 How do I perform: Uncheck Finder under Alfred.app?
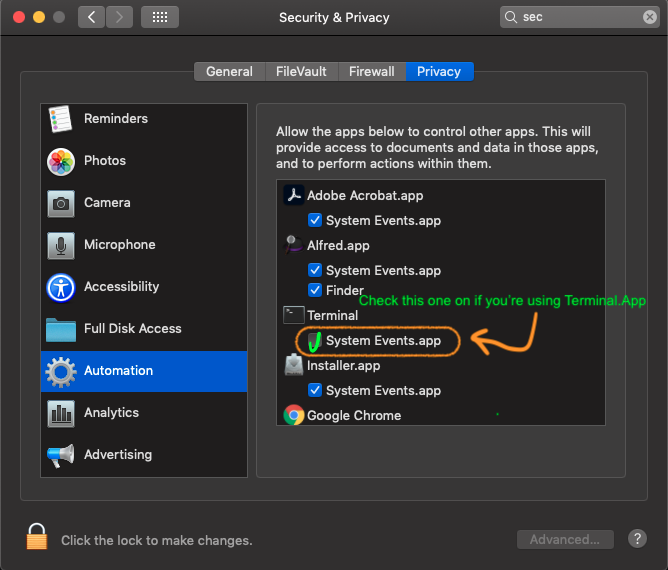pyautogui.click(x=315, y=290)
